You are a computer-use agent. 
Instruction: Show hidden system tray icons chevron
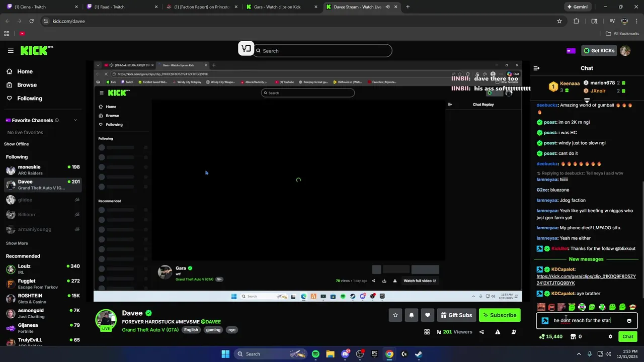pos(579,354)
